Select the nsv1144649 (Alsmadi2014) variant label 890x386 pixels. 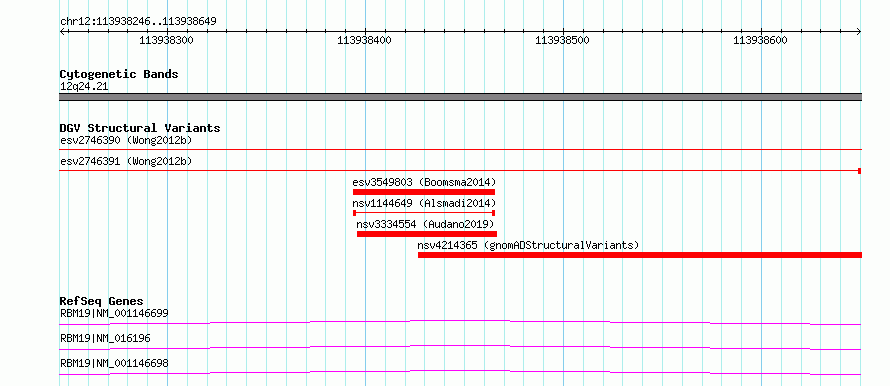(x=424, y=203)
